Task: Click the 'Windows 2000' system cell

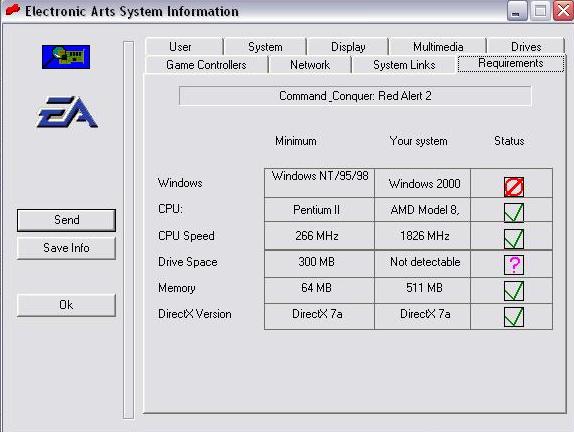Action: coord(423,183)
